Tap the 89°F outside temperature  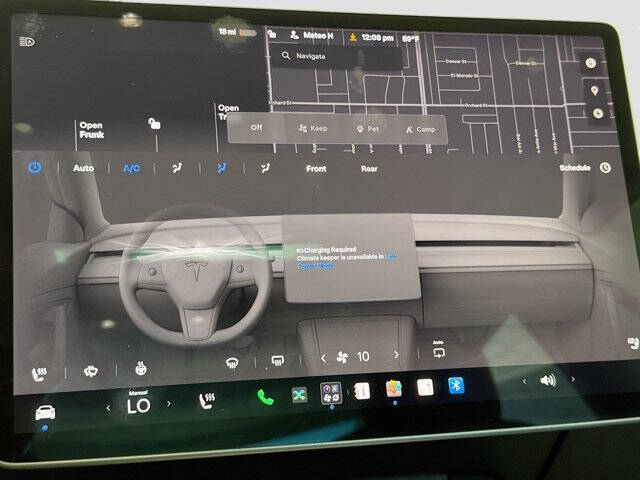coord(410,39)
